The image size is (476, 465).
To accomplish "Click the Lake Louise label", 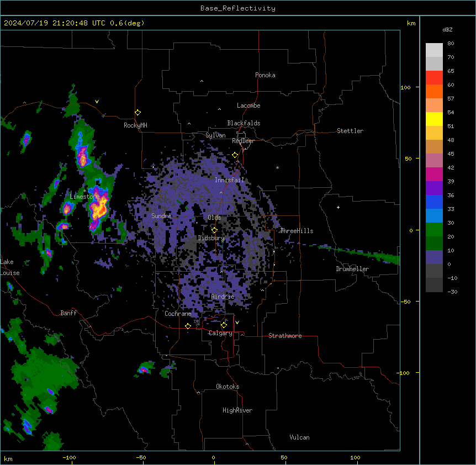I will [10, 267].
